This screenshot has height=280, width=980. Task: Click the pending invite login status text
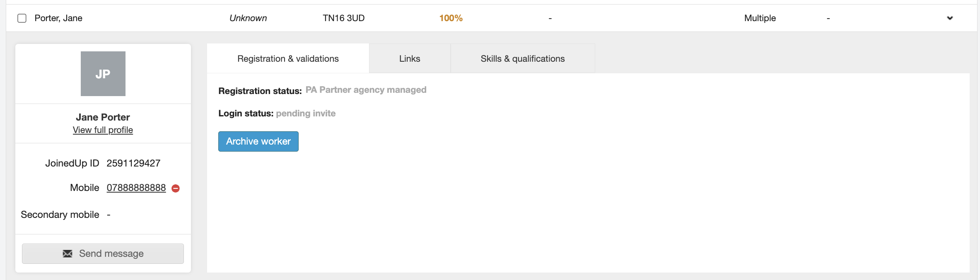306,113
